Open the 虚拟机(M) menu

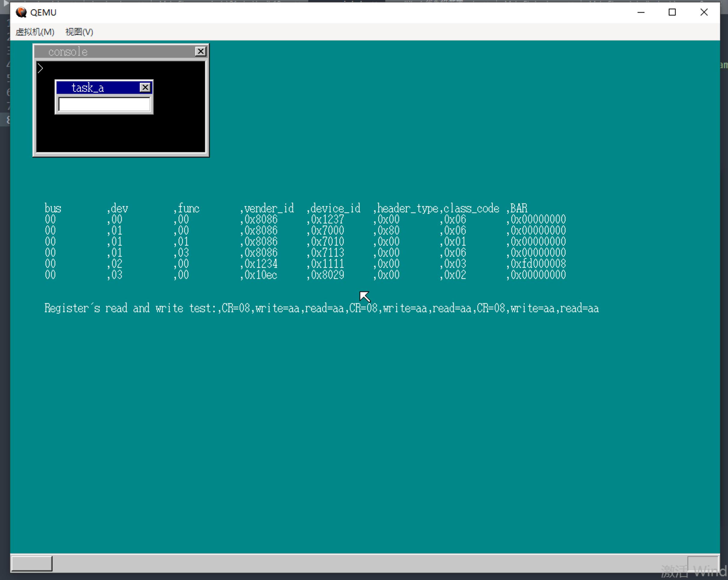[x=35, y=32]
